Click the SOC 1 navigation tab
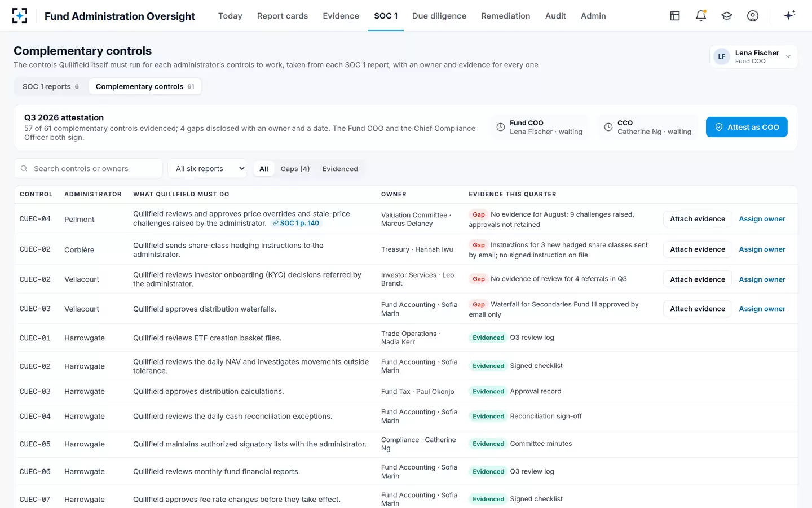Image resolution: width=812 pixels, height=508 pixels. [386, 16]
